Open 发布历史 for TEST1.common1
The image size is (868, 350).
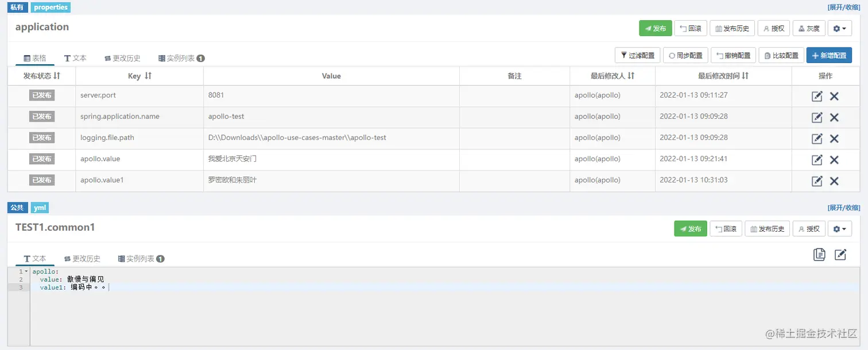[x=767, y=229]
